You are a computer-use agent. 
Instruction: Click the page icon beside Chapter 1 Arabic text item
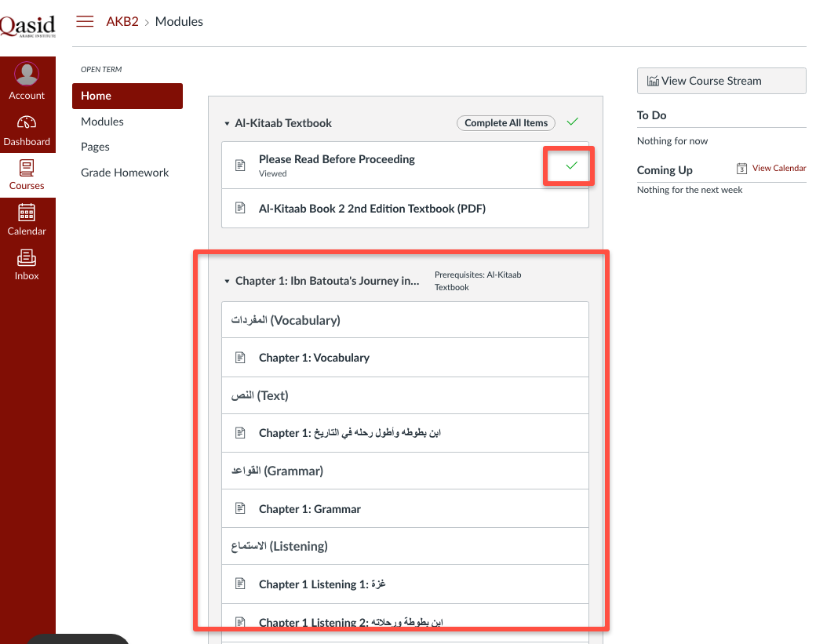240,433
